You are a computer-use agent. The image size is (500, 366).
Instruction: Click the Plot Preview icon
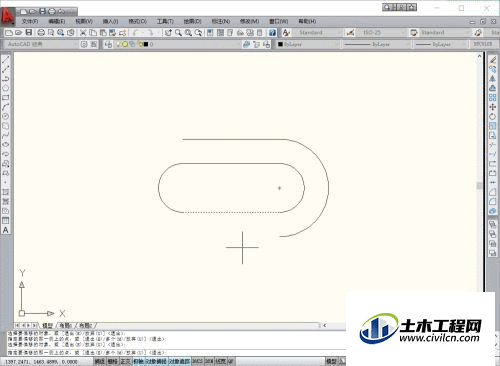(x=51, y=32)
